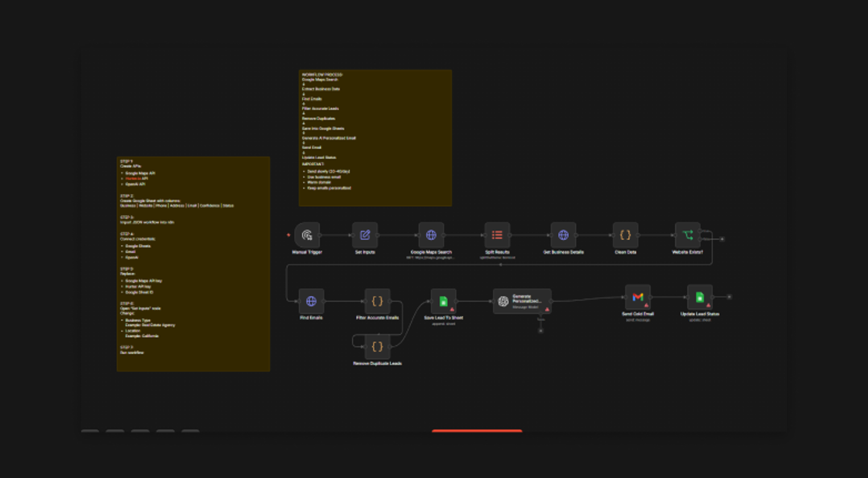Click the sheet columns line 'Business | Website | Phone'
The height and width of the screenshot is (478, 868).
coord(177,205)
